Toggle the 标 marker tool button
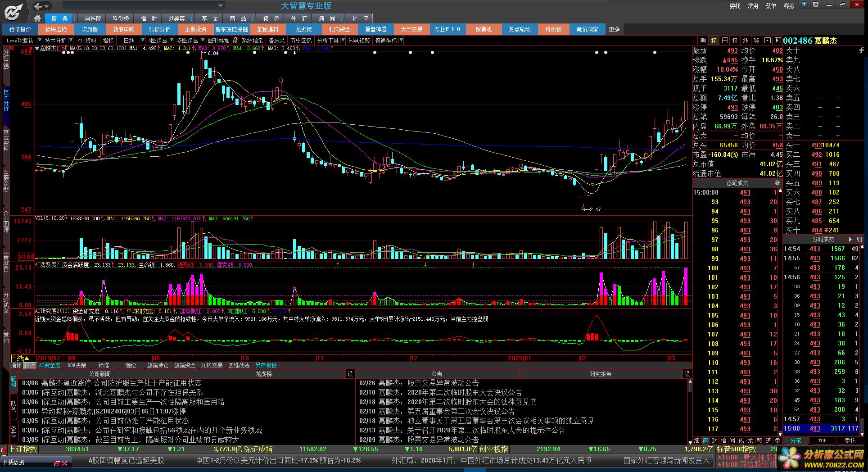 pyautogui.click(x=714, y=41)
